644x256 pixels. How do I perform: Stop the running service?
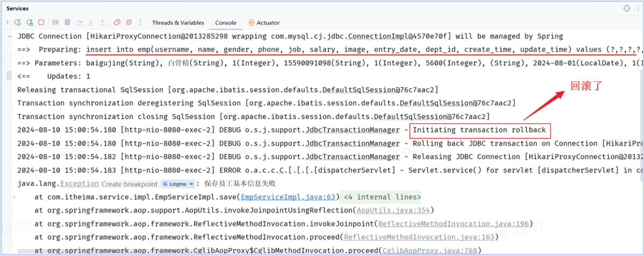(41, 22)
